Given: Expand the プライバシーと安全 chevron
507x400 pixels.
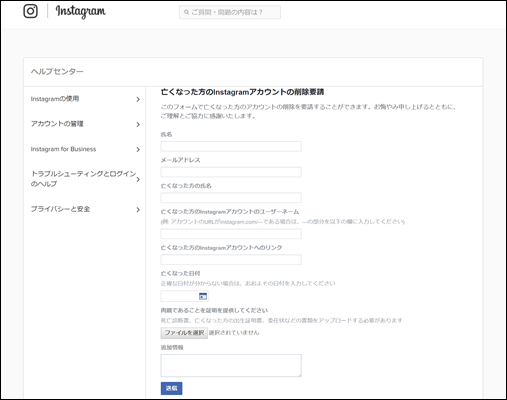Looking at the screenshot, I should 138,209.
